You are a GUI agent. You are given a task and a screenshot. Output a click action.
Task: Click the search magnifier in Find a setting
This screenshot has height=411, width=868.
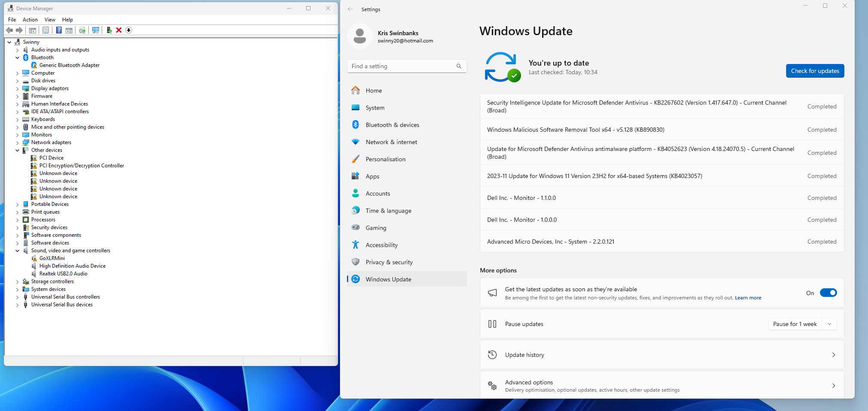(x=459, y=66)
